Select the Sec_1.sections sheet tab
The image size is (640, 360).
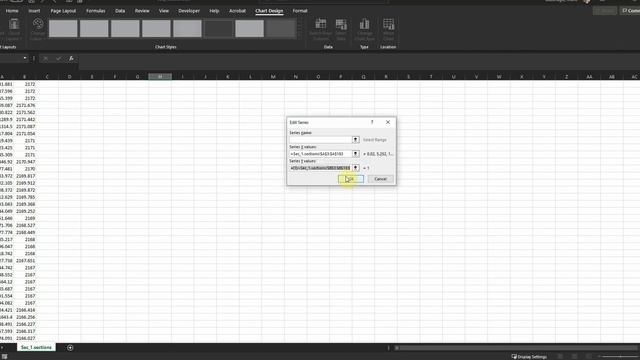(x=36, y=347)
